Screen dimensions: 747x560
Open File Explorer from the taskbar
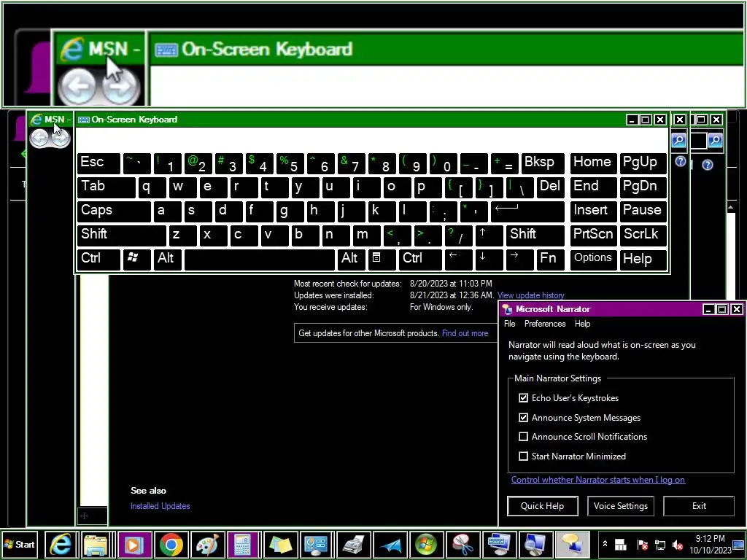click(x=97, y=544)
